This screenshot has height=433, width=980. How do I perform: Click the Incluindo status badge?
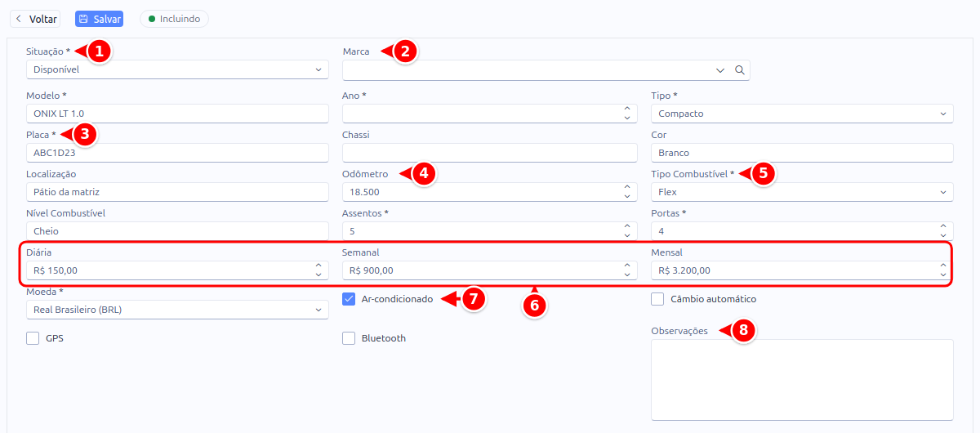coord(174,18)
